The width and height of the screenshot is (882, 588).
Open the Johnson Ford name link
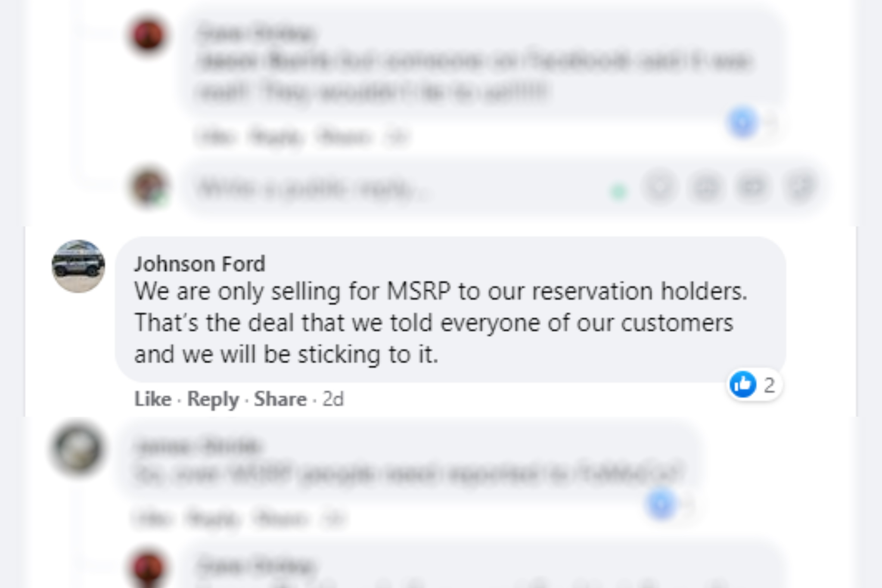199,264
